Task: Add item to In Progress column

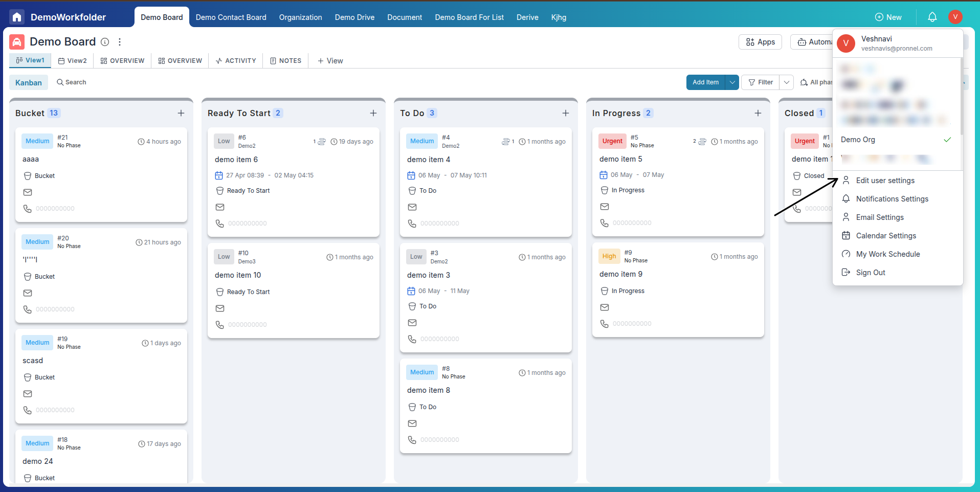Action: click(x=758, y=113)
